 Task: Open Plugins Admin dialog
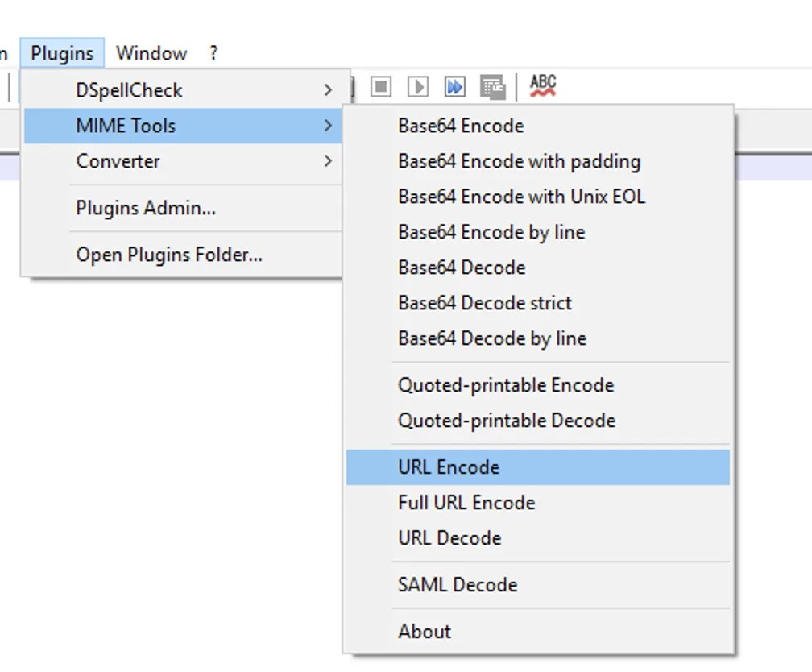144,208
